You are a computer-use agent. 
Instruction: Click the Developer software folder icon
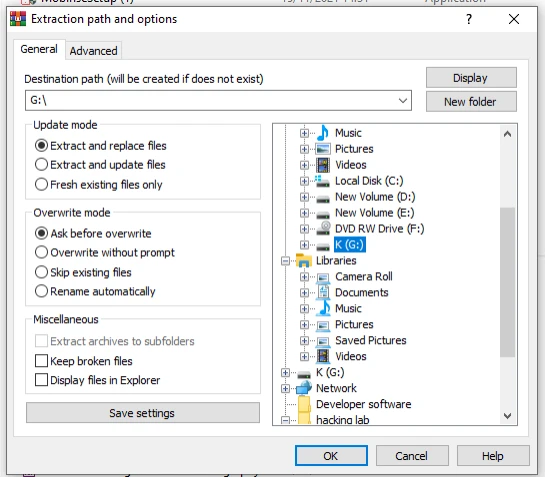(304, 404)
